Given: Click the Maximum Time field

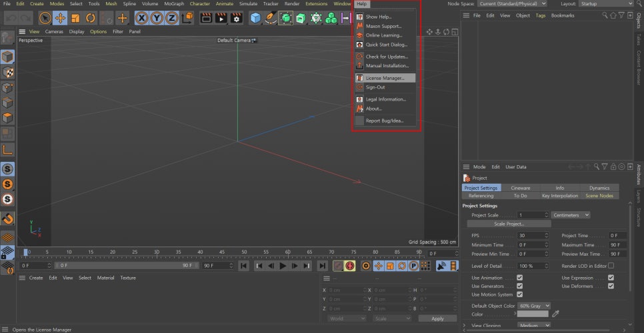Looking at the screenshot, I should (x=617, y=245).
